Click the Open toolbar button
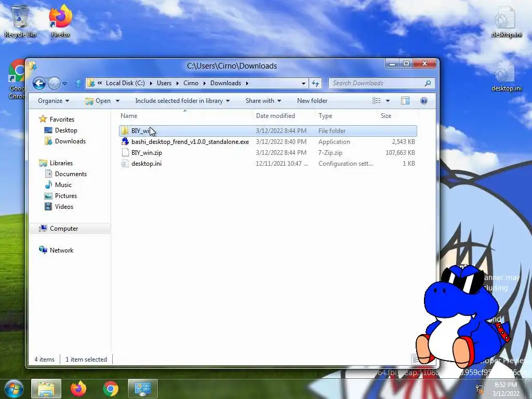Viewport: 532px width, 399px height. [98, 101]
